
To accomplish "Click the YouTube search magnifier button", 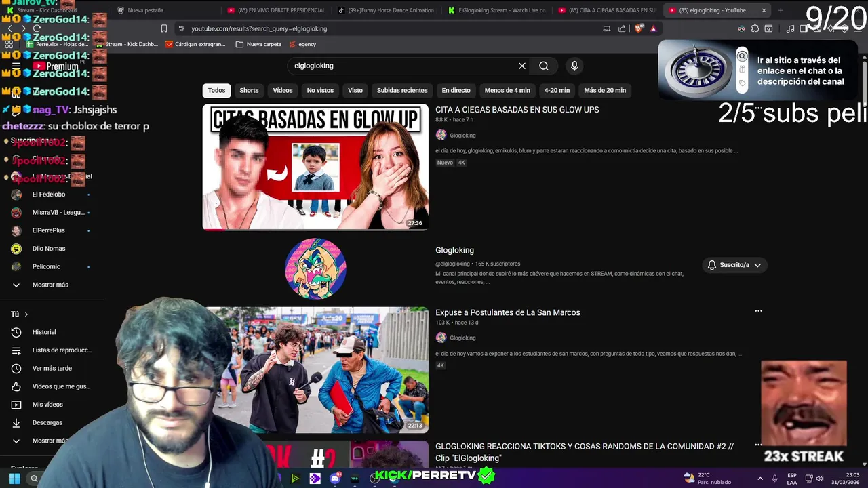I will 544,66.
